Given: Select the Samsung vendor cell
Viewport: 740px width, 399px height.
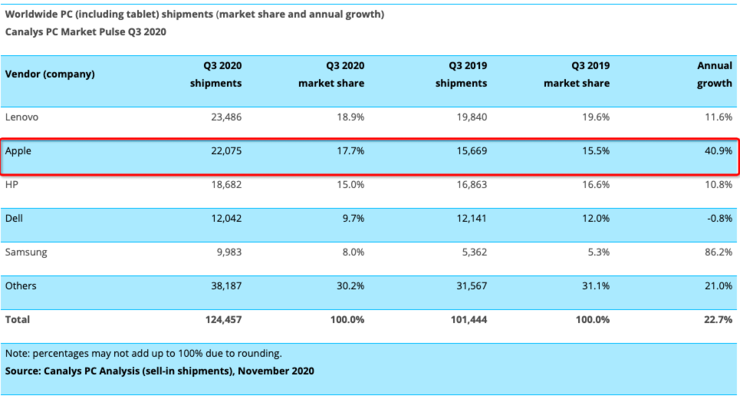Looking at the screenshot, I should click(x=26, y=252).
